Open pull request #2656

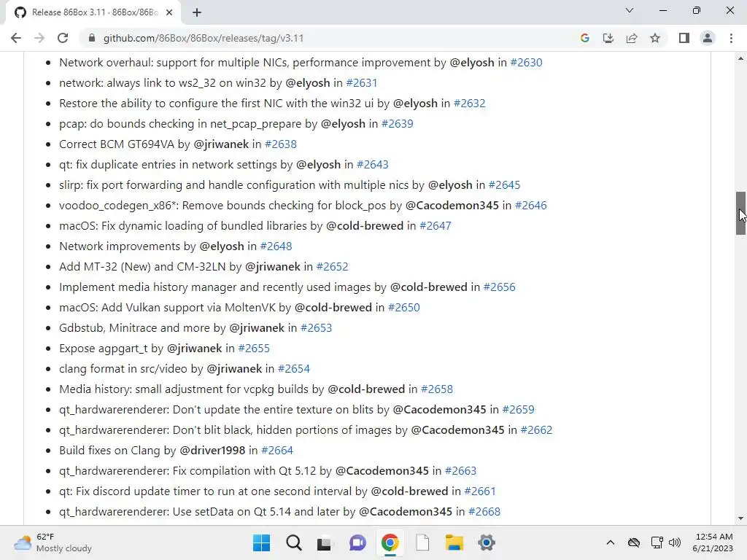(499, 287)
